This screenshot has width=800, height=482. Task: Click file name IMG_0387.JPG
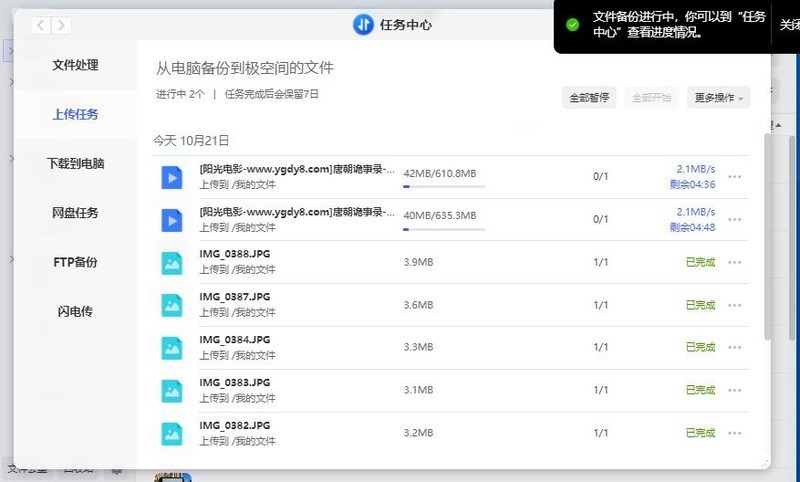(x=235, y=297)
